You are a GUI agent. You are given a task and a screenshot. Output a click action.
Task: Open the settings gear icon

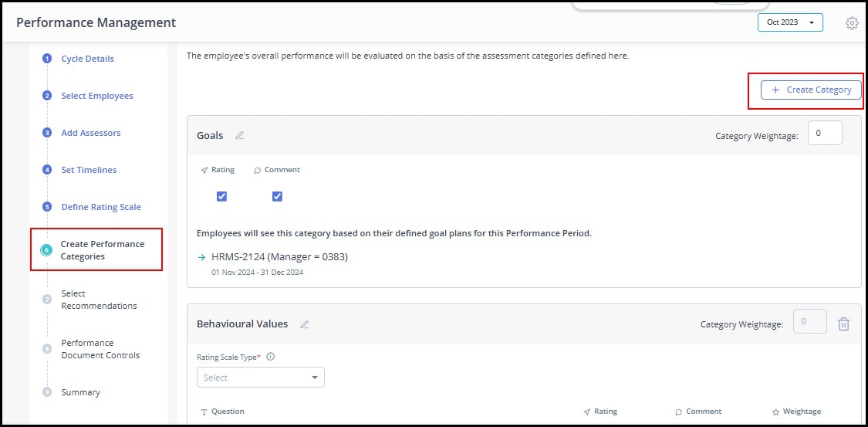click(852, 23)
